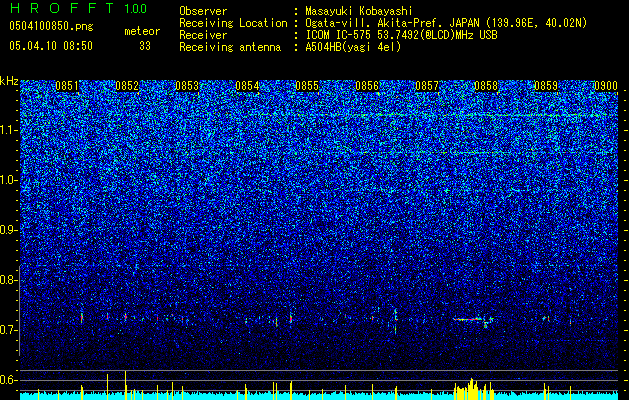Click the 1.1 kHz axis label
Viewport: 629px width, 400px height.
click(8, 130)
